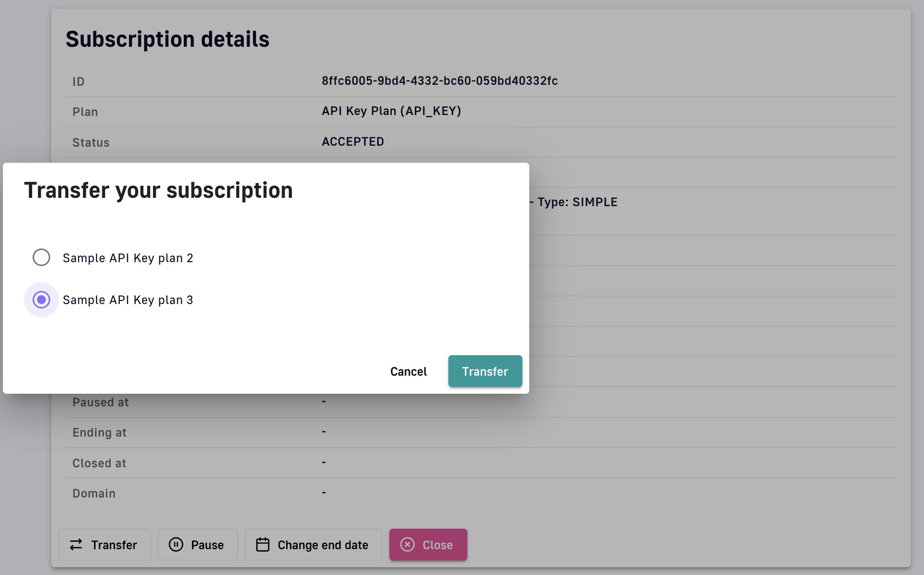
Task: Select the Sample API Key plan 2 radio button
Action: click(41, 257)
